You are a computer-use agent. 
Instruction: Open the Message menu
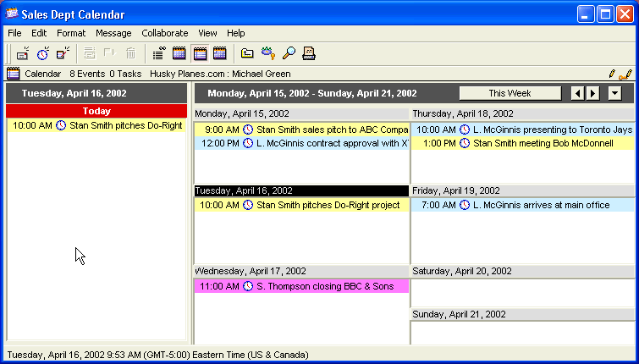point(113,33)
